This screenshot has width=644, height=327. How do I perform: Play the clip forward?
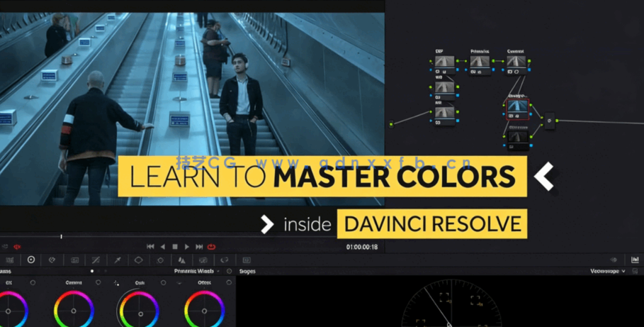coord(187,247)
